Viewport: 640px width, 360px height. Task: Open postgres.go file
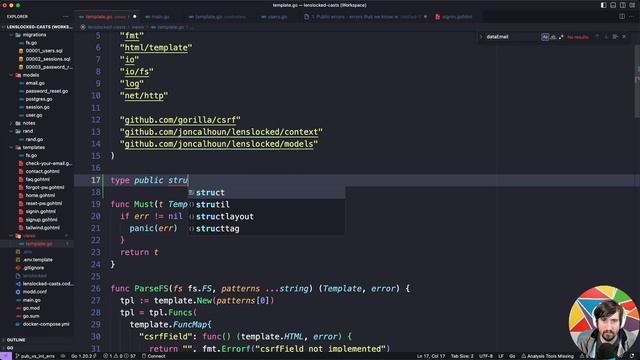click(x=39, y=99)
